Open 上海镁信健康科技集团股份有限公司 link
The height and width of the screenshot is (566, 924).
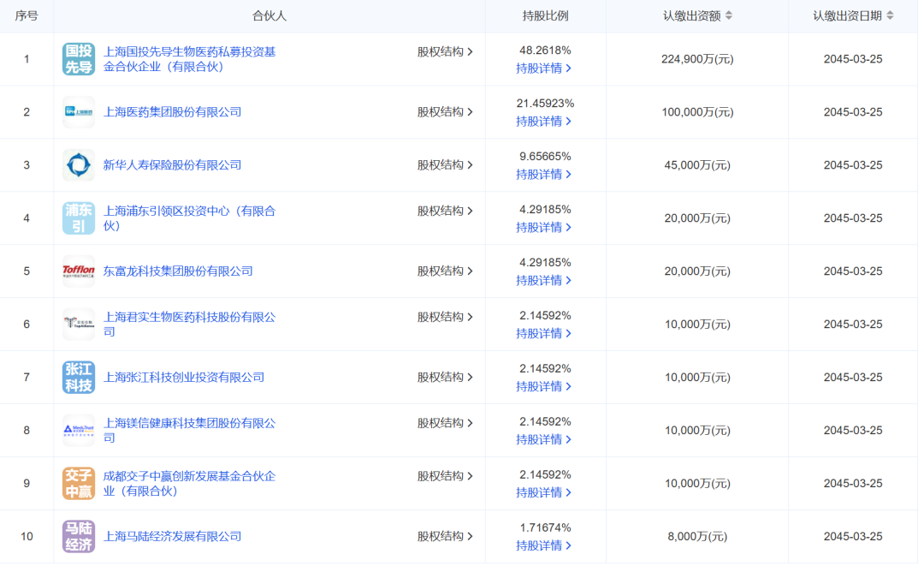(189, 431)
